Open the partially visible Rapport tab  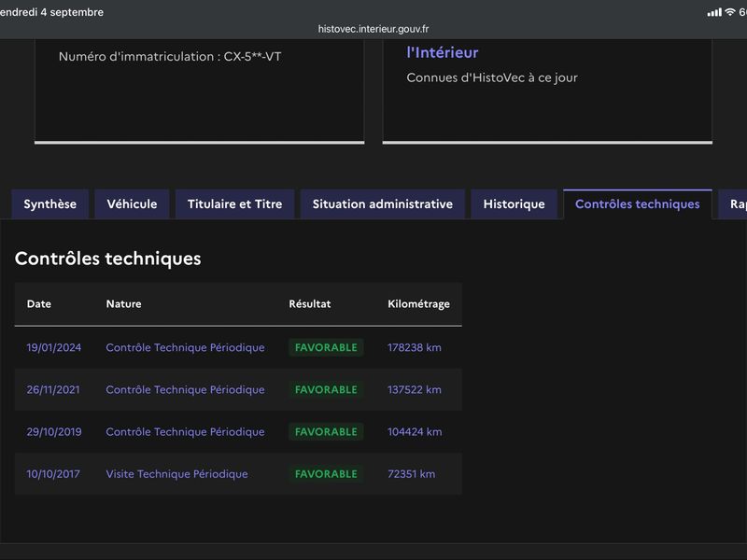point(733,204)
